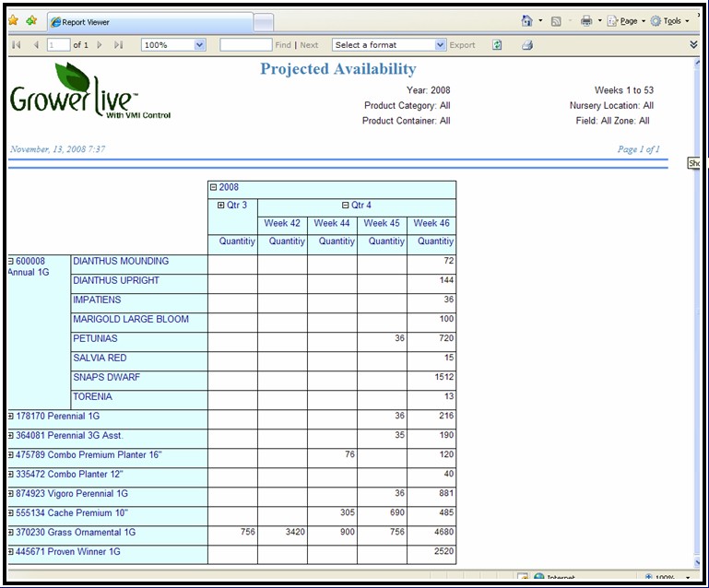
Task: Collapse the Qtr 4 column group
Action: pyautogui.click(x=346, y=206)
